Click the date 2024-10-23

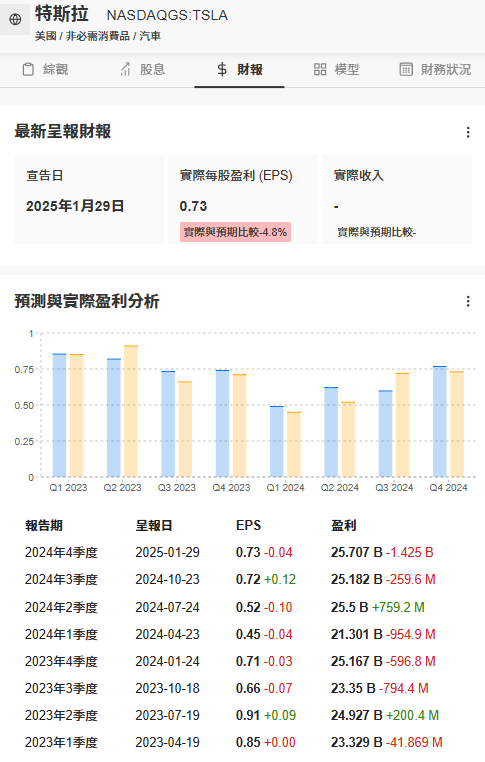point(168,579)
